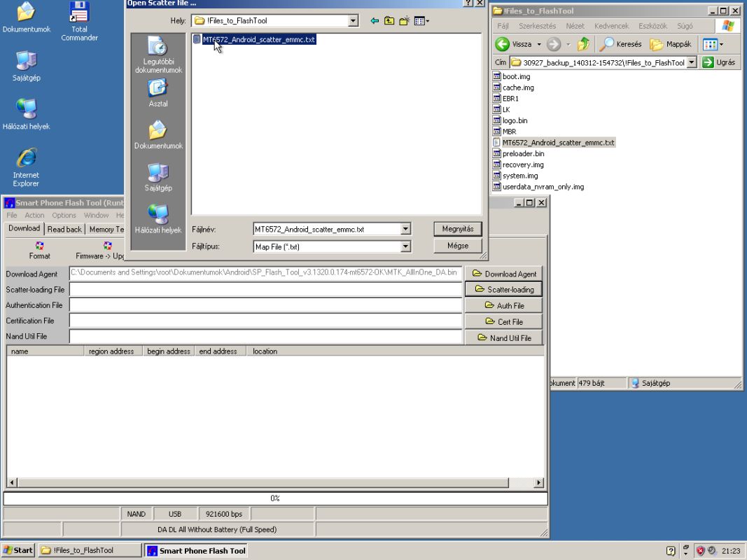This screenshot has height=560, width=747.
Task: Expand the Hely folder location dropdown
Action: click(x=353, y=21)
